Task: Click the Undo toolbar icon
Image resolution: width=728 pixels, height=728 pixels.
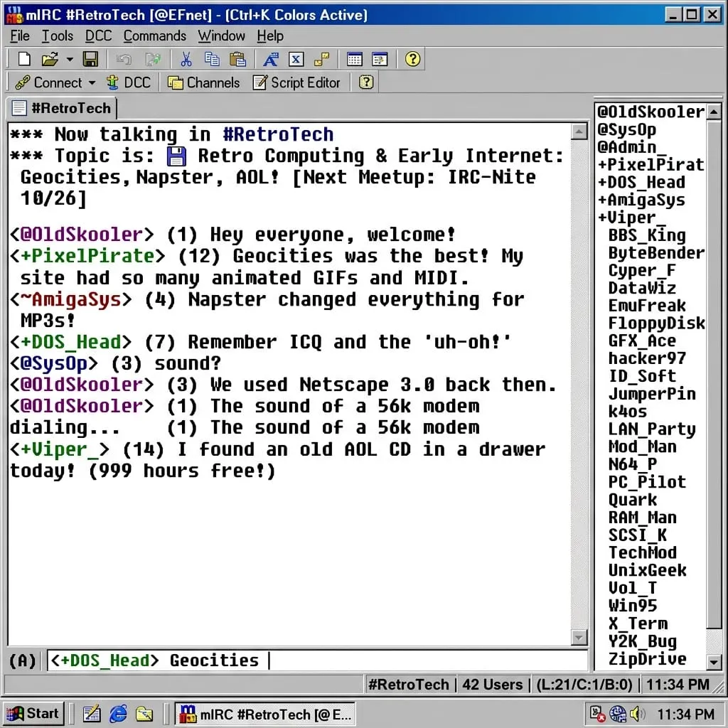Action: click(x=124, y=59)
